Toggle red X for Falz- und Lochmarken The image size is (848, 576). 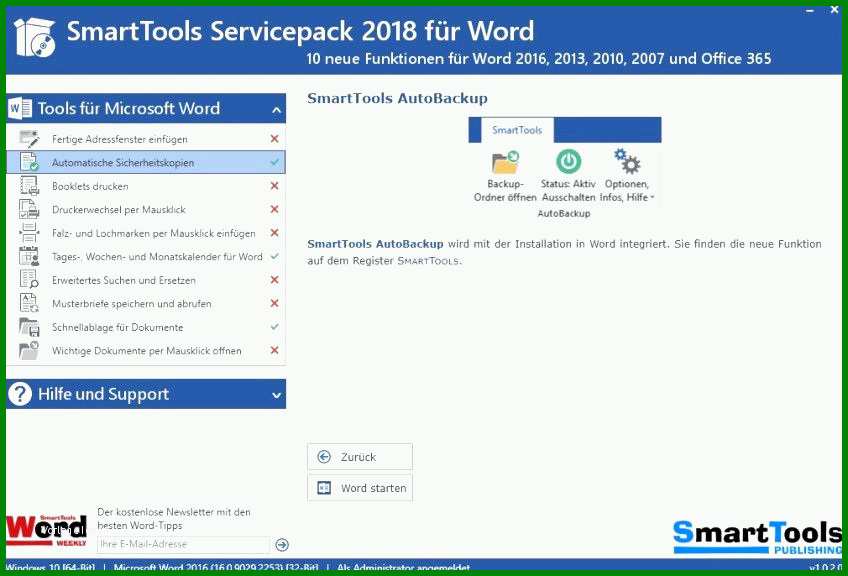click(x=274, y=233)
